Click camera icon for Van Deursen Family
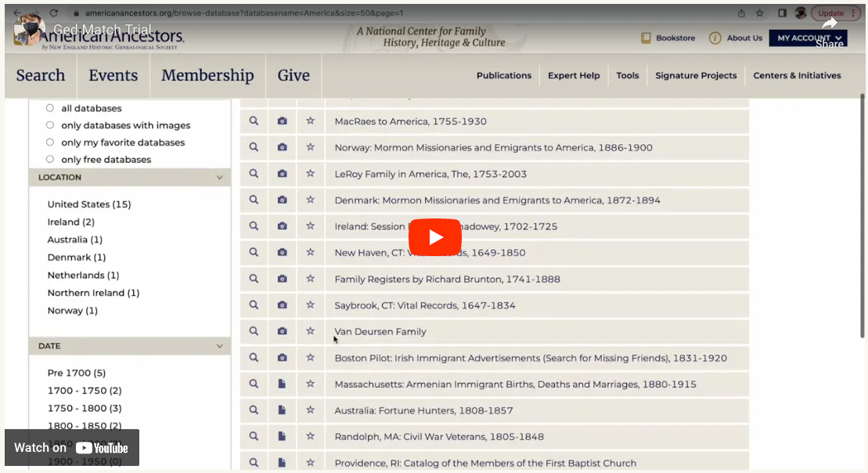Screen dimensions: 868x473 point(283,331)
